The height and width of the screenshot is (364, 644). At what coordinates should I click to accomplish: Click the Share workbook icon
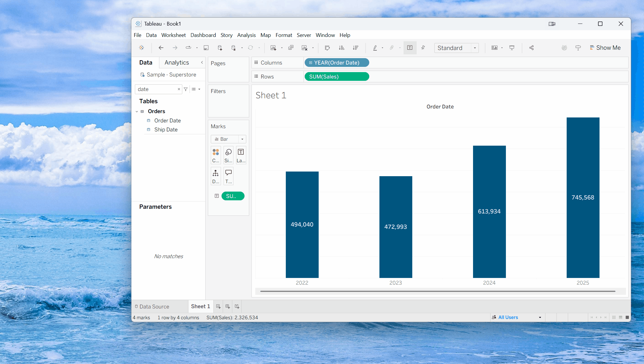531,48
